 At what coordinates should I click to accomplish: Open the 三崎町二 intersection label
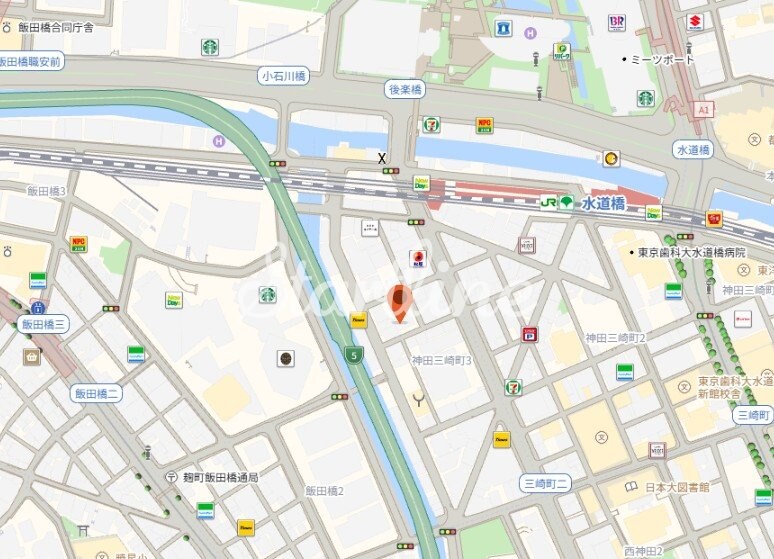545,483
